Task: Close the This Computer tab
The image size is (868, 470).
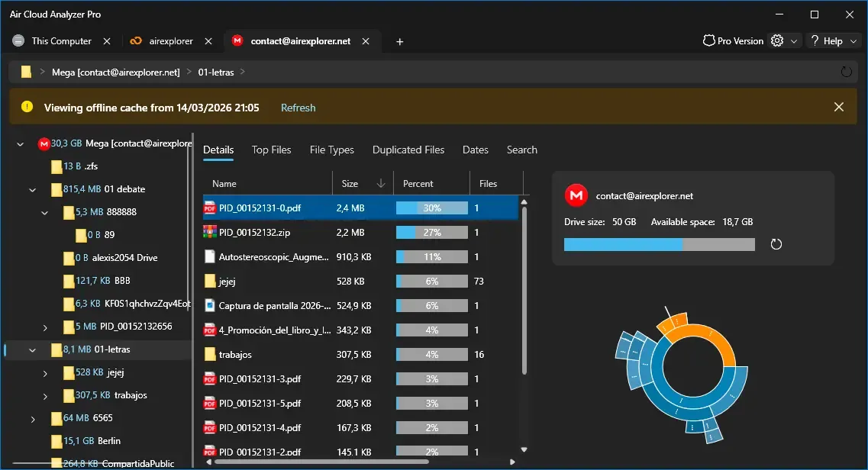Action: 107,41
